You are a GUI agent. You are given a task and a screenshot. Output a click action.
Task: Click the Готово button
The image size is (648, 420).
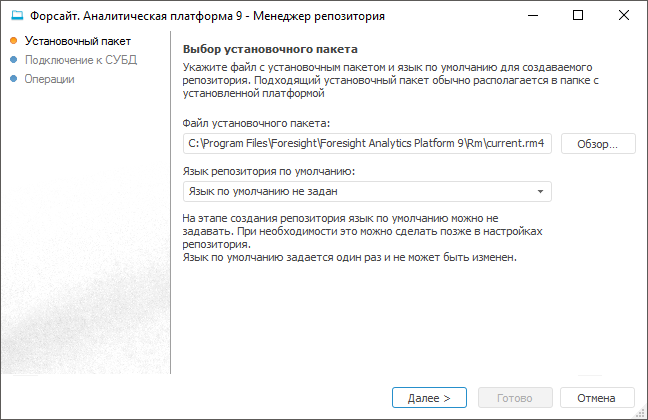coord(514,397)
